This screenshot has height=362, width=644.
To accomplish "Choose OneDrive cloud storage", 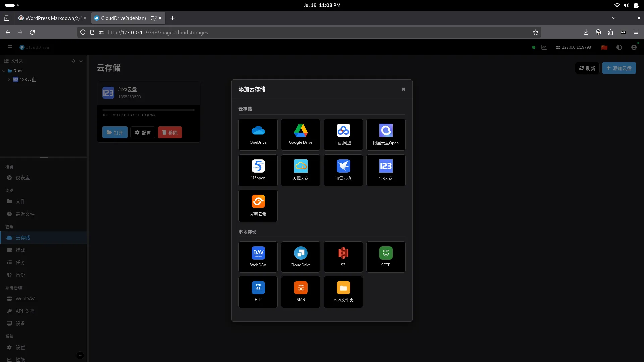I will pyautogui.click(x=258, y=135).
